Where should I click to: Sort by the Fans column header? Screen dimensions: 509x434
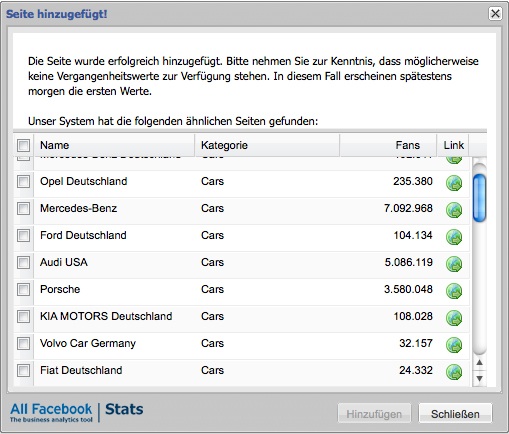[x=388, y=145]
